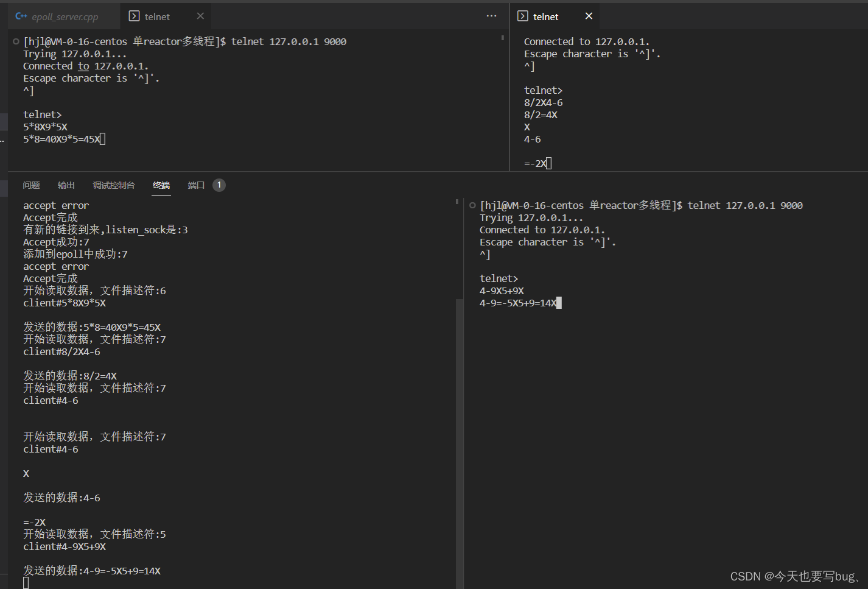Click the log line 'Accept成功:7'
868x589 pixels.
click(x=56, y=242)
